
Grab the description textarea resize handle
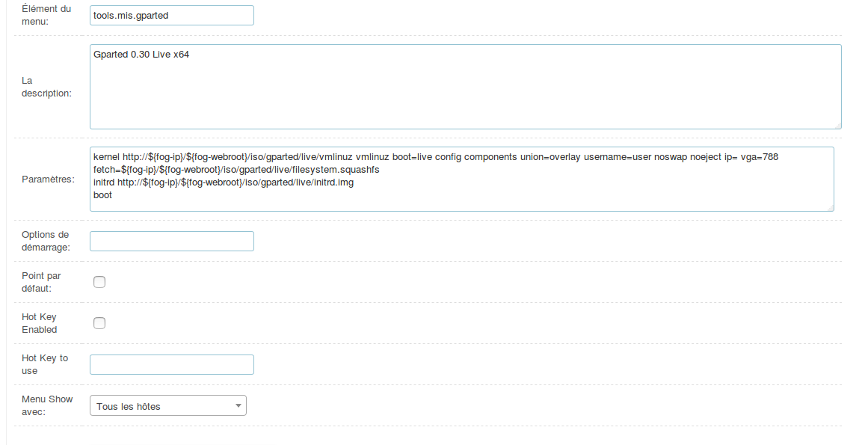click(838, 126)
